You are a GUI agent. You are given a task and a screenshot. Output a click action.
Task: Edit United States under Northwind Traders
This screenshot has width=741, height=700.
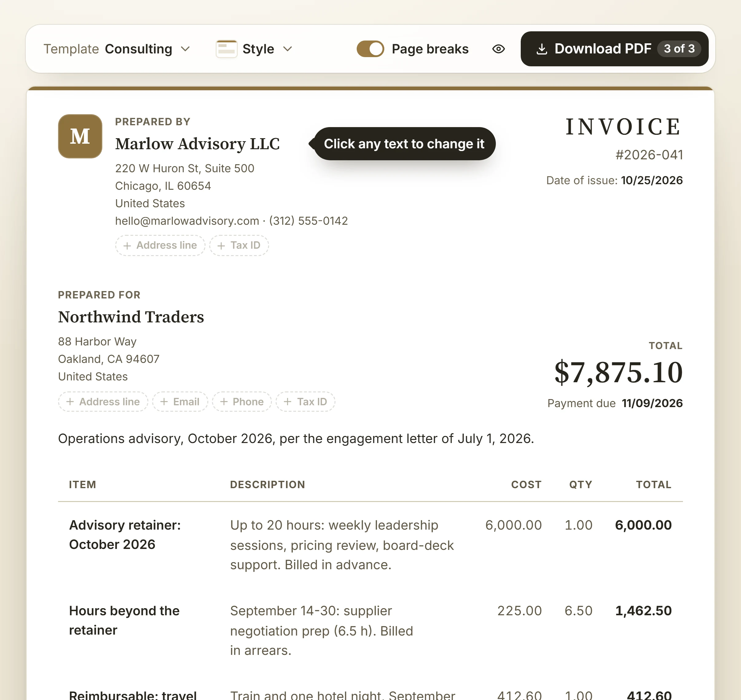(x=93, y=376)
